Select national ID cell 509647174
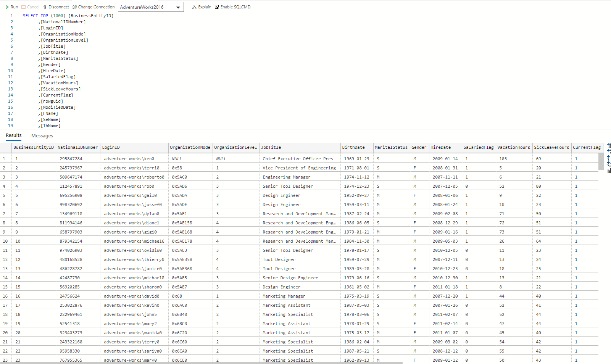 pyautogui.click(x=78, y=177)
